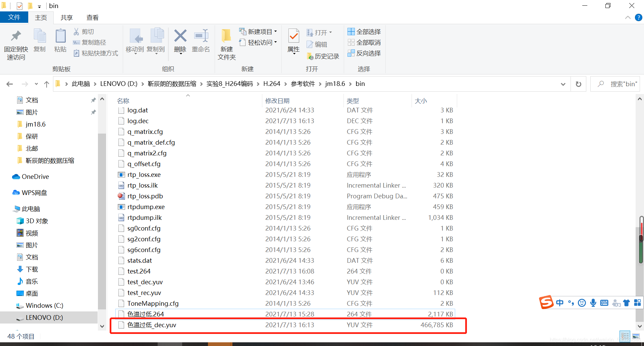Click Copy path (复制路径)
Screen dimensions: 644x346
(x=90, y=42)
